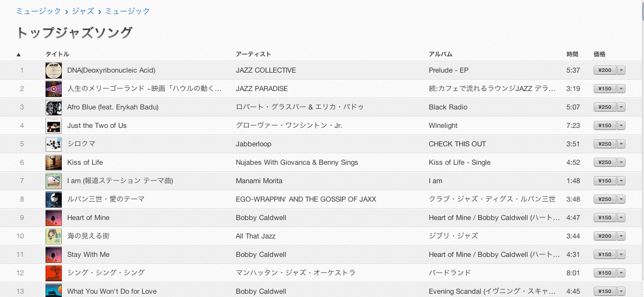The image size is (644, 297).
Task: Click the シロクマ album cover icon
Action: click(x=53, y=144)
